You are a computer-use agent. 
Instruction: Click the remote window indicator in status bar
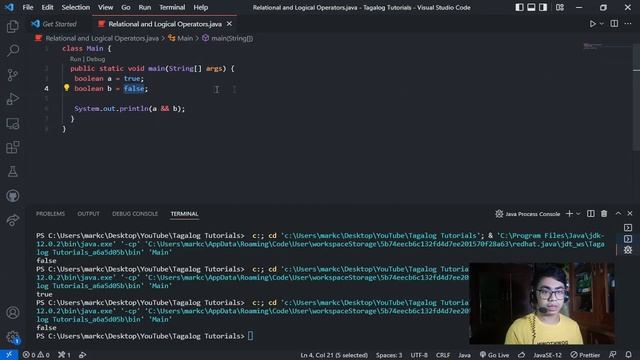pyautogui.click(x=9, y=355)
